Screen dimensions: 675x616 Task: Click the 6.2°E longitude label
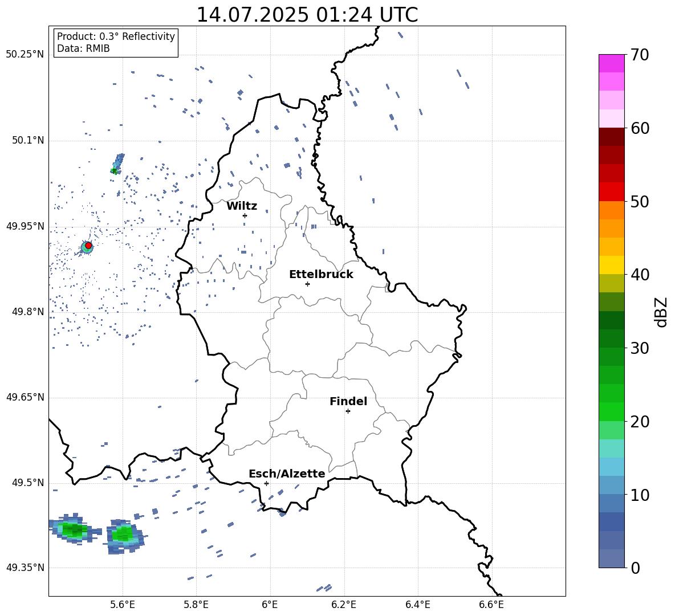pyautogui.click(x=344, y=605)
